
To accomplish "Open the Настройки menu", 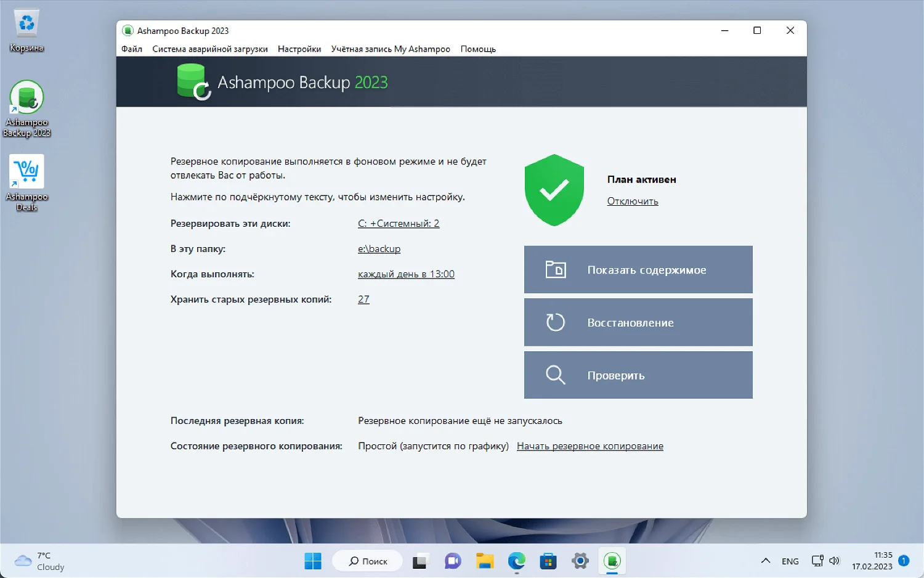I will click(x=299, y=49).
